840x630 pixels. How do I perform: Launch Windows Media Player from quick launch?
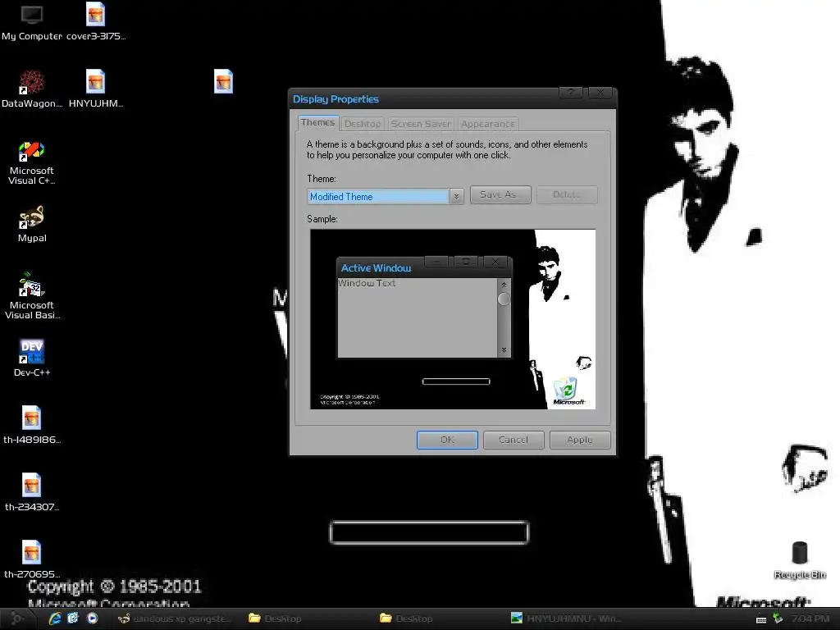point(92,619)
